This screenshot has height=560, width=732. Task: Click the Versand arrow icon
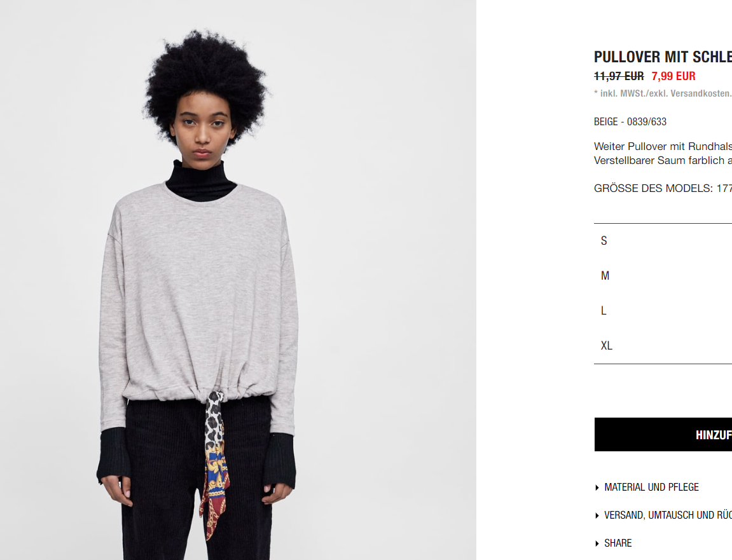(597, 516)
